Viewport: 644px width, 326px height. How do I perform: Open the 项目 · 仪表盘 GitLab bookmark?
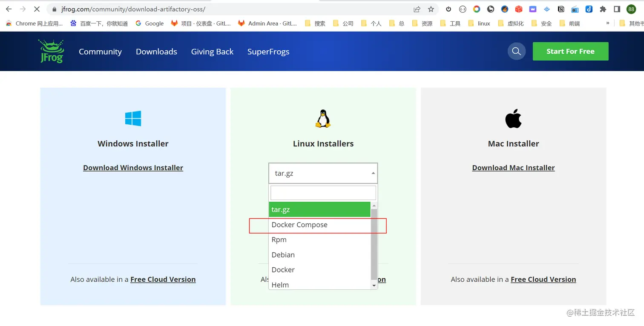click(x=201, y=23)
